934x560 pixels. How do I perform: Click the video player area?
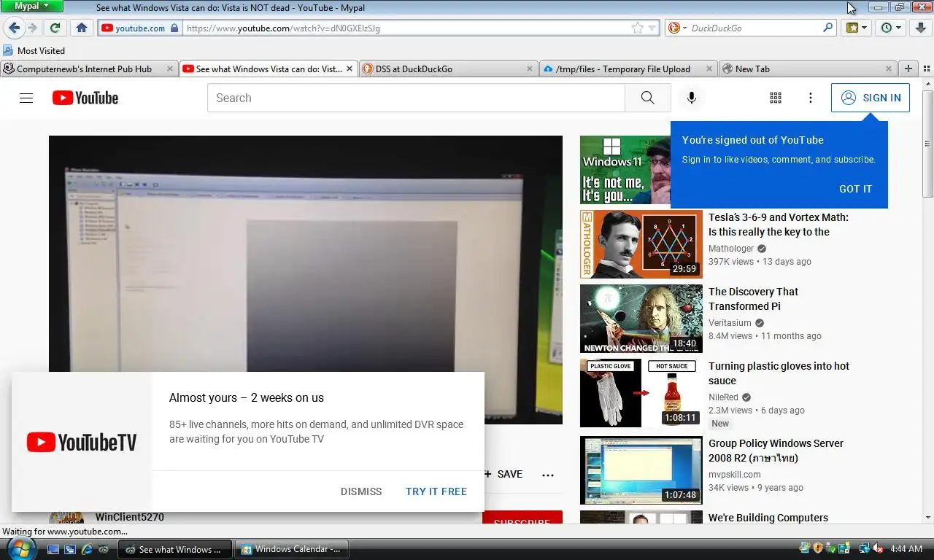tap(306, 280)
